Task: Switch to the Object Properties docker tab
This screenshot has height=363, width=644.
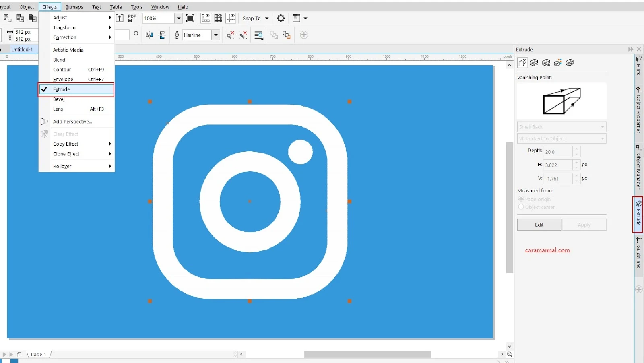Action: pos(639,110)
